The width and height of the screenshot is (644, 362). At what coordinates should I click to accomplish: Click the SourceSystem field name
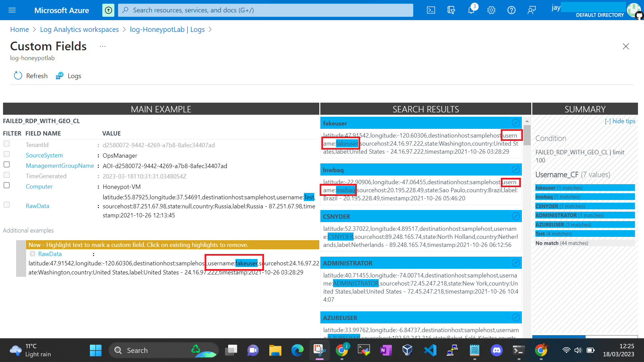coord(44,155)
